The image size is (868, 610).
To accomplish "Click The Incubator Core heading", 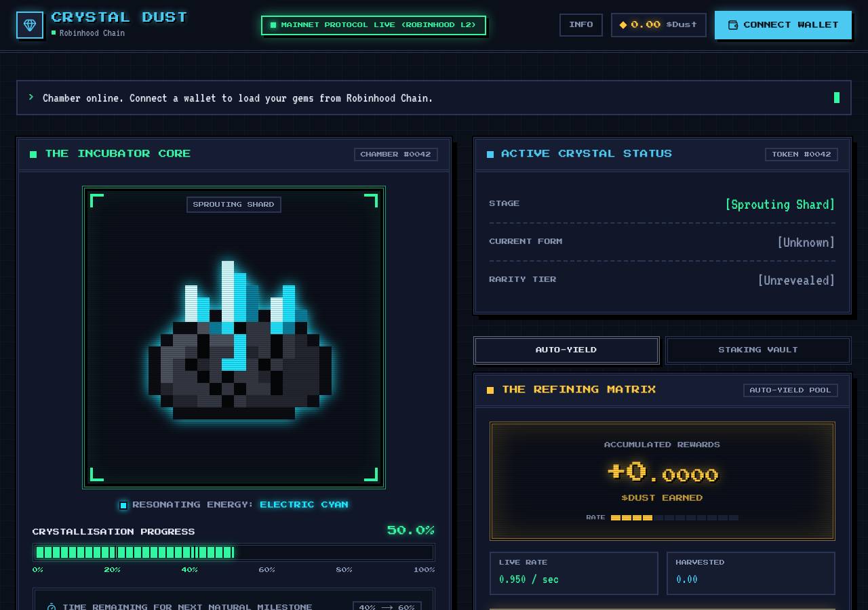I will [118, 154].
